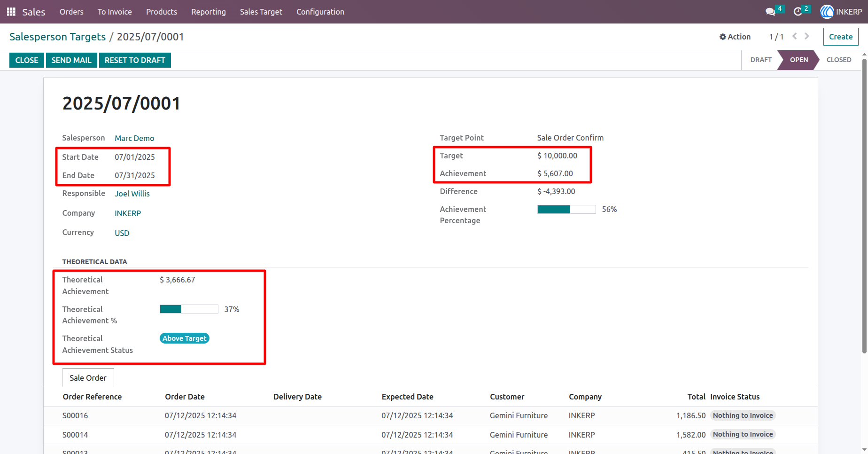Click the Sales app title
Screen dimensions: 868x454
click(34, 12)
